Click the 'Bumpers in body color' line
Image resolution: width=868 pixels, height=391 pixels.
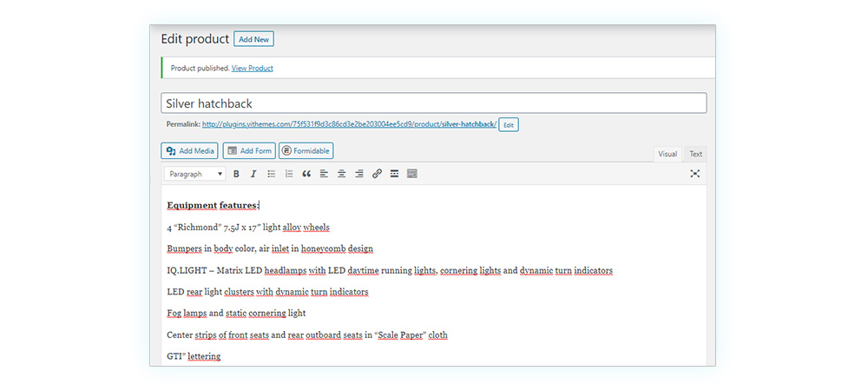pos(270,249)
